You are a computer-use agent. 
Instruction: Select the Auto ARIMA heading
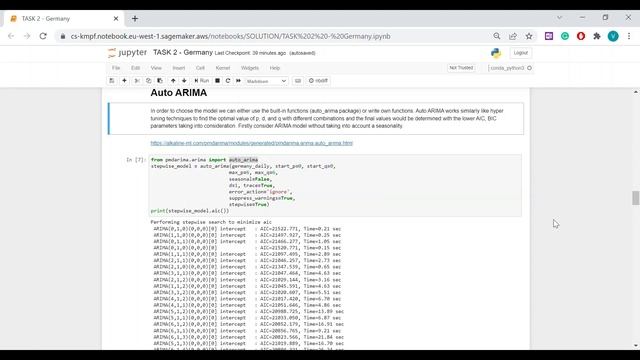pyautogui.click(x=178, y=93)
